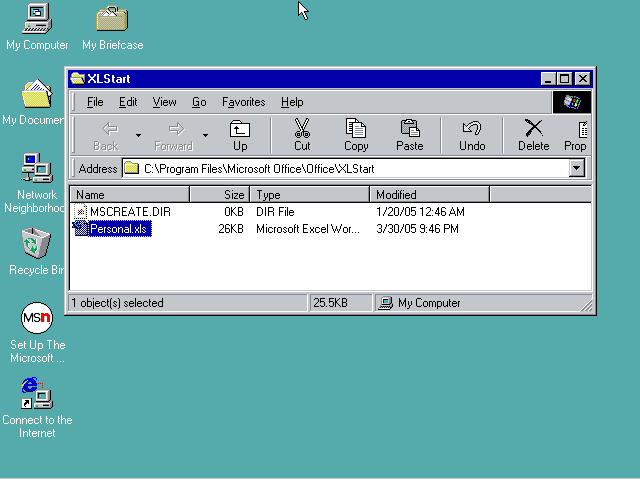Viewport: 640px width, 480px height.
Task: Close the XLStart window
Action: (582, 78)
